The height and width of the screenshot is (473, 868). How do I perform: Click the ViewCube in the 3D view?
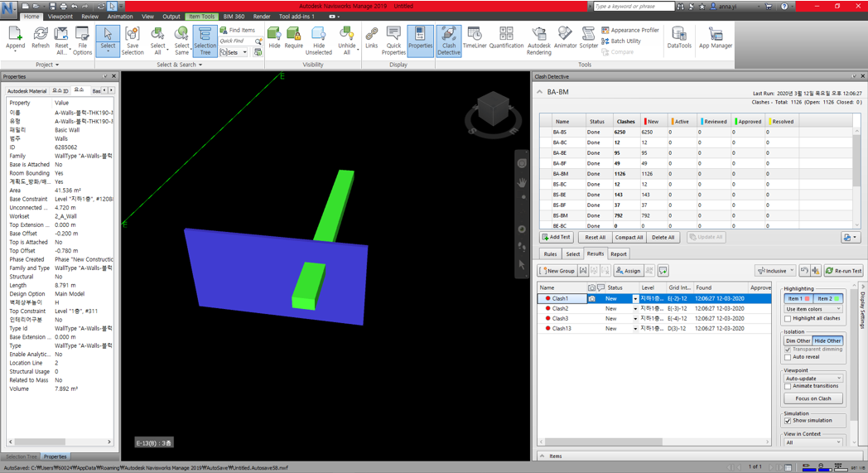tap(493, 109)
